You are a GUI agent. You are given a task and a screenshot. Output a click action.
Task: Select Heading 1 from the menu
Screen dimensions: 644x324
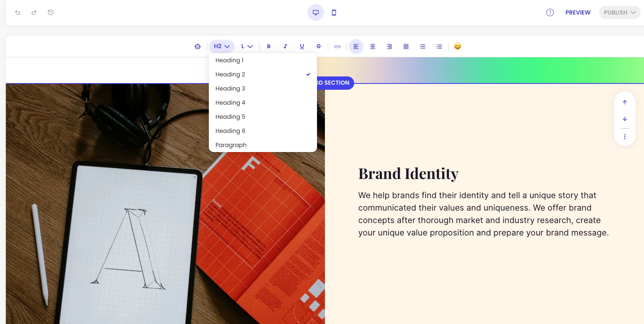[x=263, y=60]
